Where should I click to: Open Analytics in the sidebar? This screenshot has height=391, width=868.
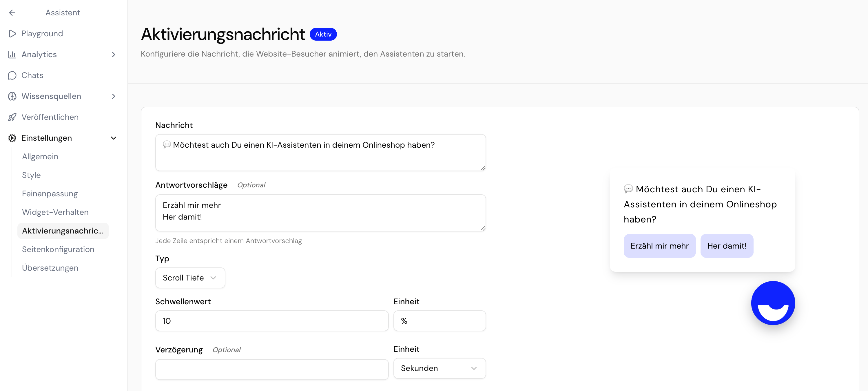click(x=39, y=54)
